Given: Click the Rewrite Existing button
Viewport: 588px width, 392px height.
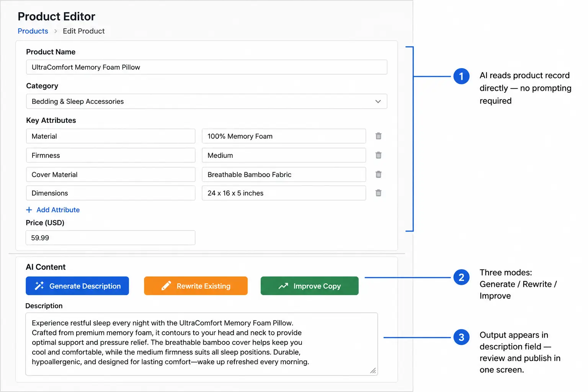Looking at the screenshot, I should click(x=196, y=286).
